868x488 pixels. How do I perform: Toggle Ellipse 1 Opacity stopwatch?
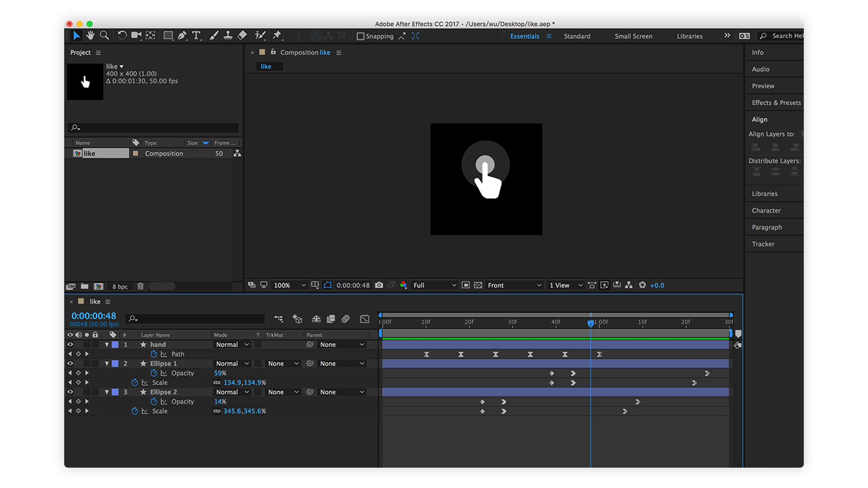154,373
